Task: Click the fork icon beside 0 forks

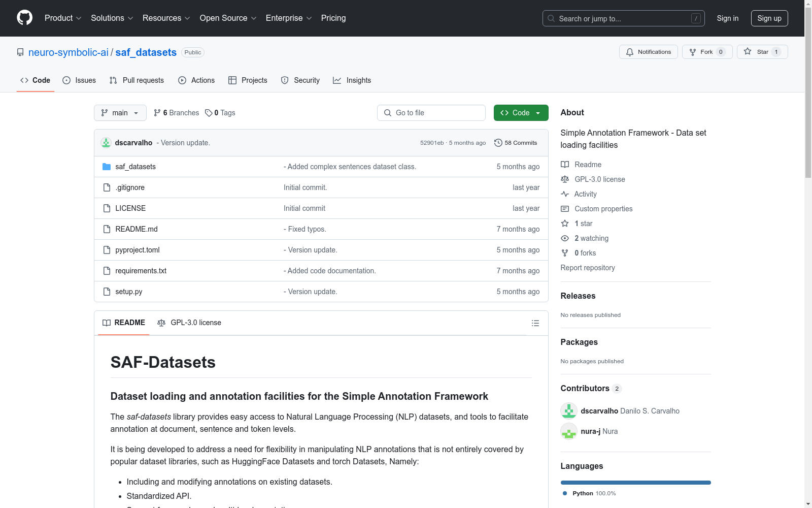Action: 565,253
